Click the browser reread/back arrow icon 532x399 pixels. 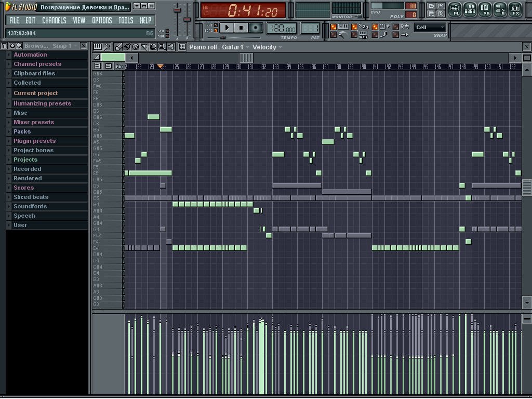pos(19,46)
